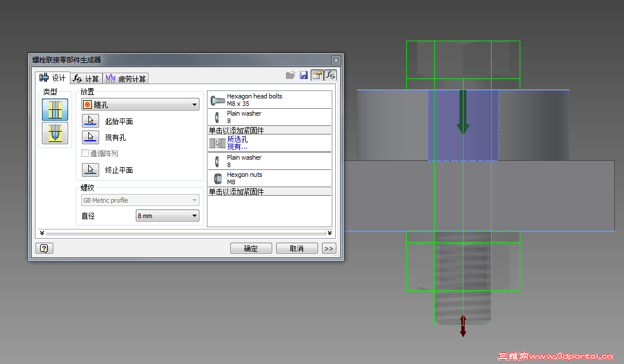
Task: Click the 现有孔 selection arrow button
Action: [91, 137]
